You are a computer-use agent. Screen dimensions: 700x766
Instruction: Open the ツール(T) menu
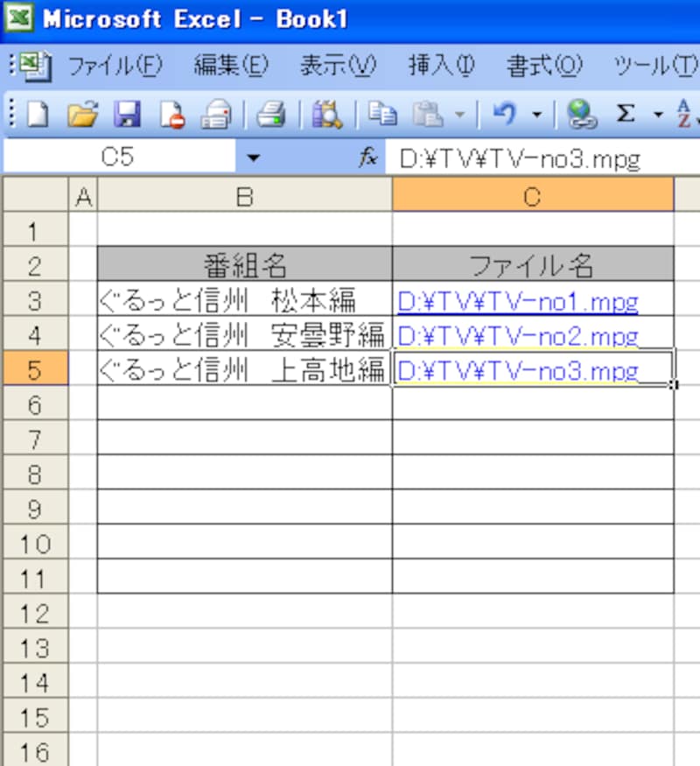click(x=656, y=66)
